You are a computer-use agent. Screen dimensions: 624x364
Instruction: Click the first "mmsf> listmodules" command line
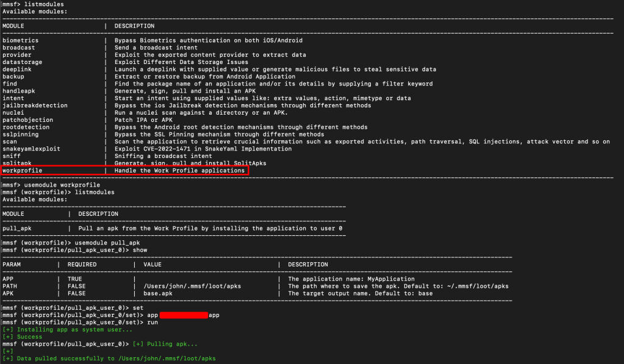33,4
